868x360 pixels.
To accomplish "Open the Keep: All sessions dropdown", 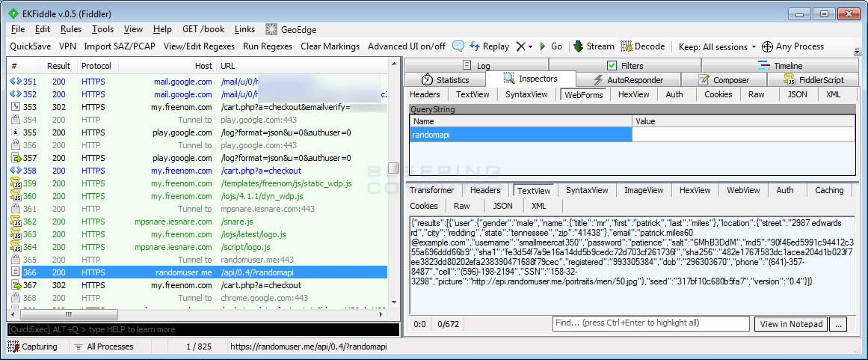I will [717, 46].
